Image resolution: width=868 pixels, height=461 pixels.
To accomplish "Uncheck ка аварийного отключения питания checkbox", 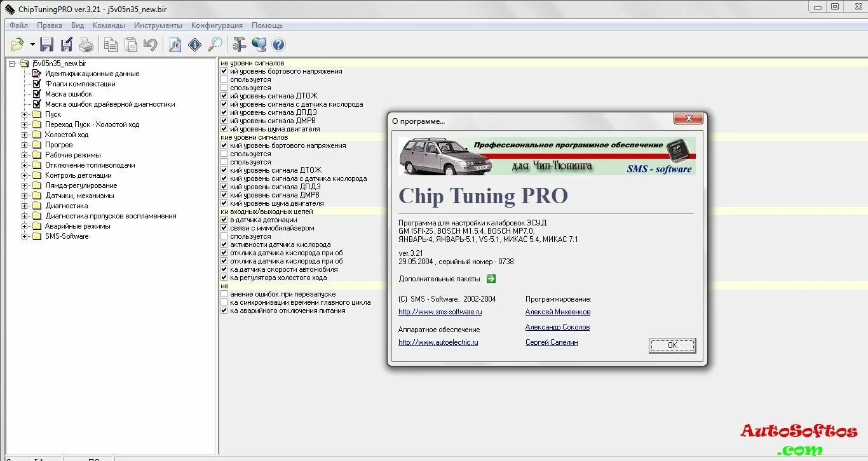I will (224, 311).
